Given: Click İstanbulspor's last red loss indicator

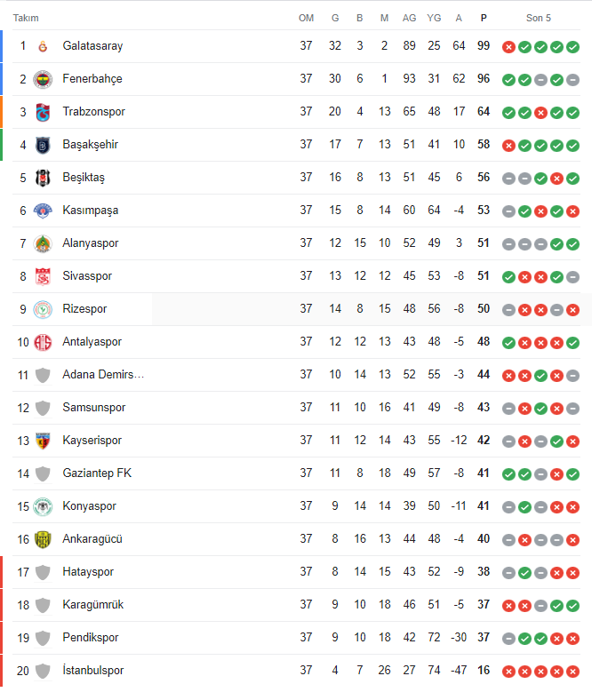Looking at the screenshot, I should 572,671.
